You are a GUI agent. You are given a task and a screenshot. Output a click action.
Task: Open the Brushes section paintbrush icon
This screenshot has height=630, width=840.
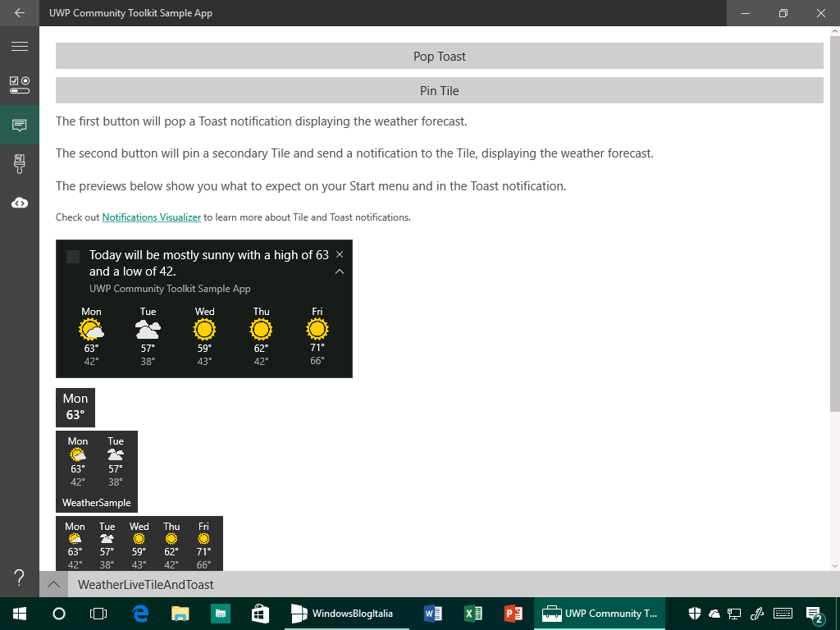click(x=20, y=164)
